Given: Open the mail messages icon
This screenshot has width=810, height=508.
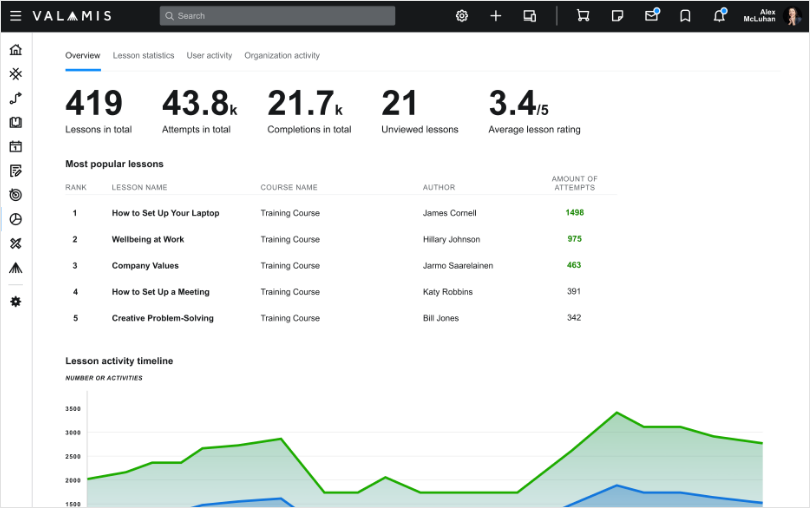Looking at the screenshot, I should click(x=651, y=16).
